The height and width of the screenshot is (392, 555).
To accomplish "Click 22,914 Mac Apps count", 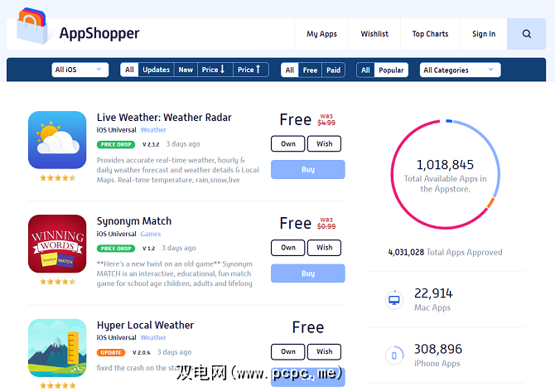I will (x=433, y=293).
